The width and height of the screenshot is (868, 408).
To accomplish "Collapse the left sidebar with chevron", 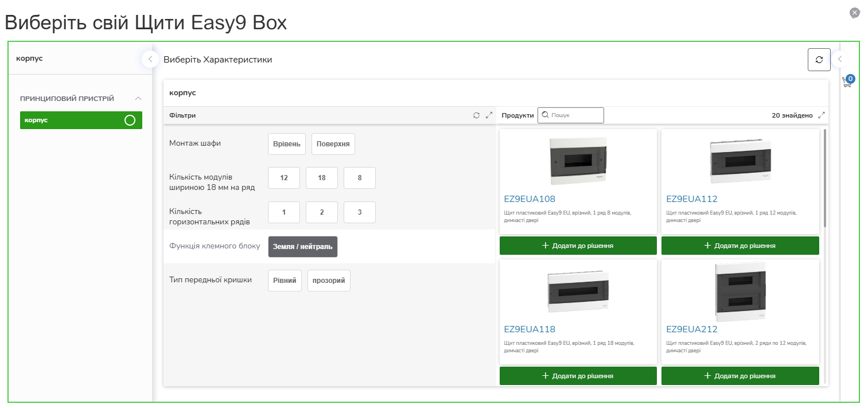I will pyautogui.click(x=150, y=59).
